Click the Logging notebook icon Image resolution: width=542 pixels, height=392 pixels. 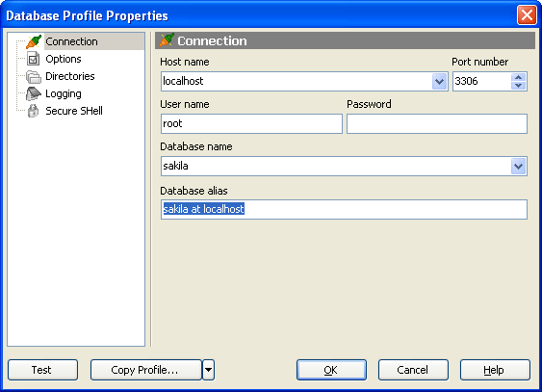point(34,93)
